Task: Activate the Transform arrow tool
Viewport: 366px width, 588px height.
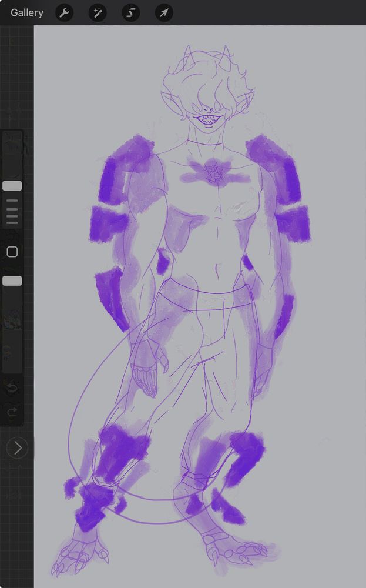Action: coord(164,13)
